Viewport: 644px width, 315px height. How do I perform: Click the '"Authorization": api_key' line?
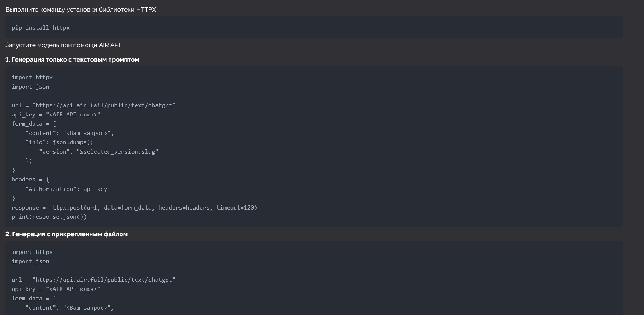(66, 189)
